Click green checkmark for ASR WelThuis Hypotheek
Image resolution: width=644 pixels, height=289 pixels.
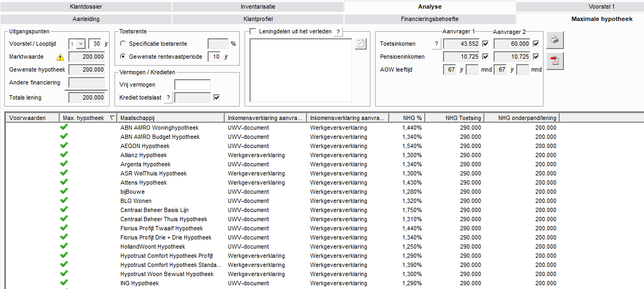63,173
